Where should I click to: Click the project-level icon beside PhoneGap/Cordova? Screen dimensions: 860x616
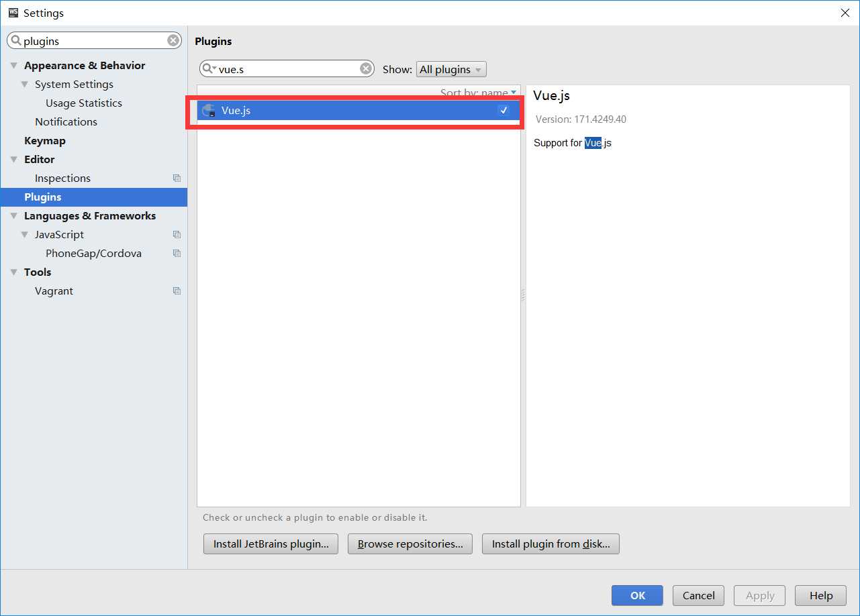coord(177,254)
